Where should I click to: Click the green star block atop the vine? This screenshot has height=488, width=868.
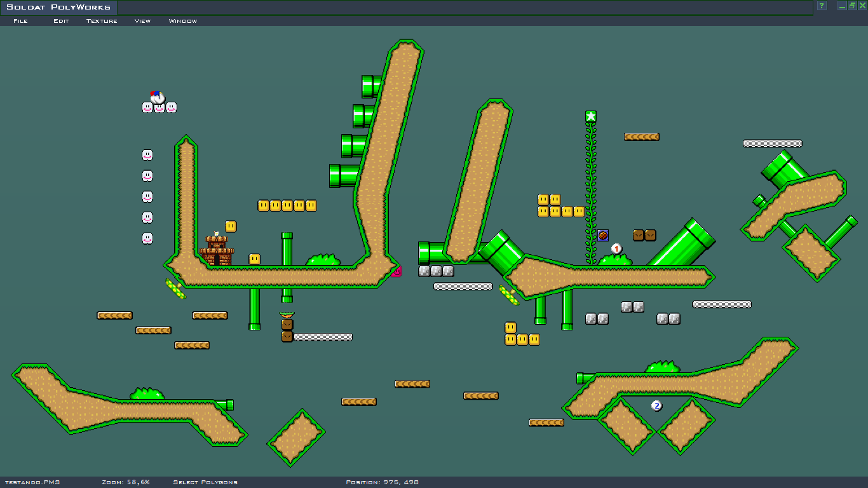(590, 116)
